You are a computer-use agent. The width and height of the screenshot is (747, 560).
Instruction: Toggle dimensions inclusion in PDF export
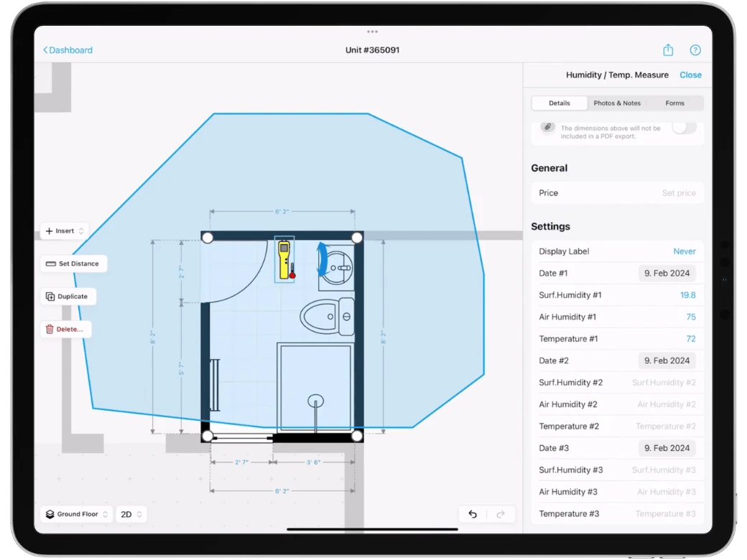point(683,127)
